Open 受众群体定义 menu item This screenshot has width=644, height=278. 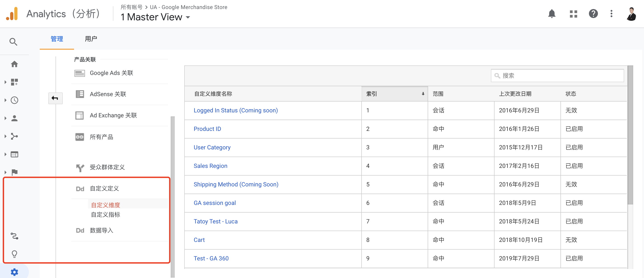(107, 167)
